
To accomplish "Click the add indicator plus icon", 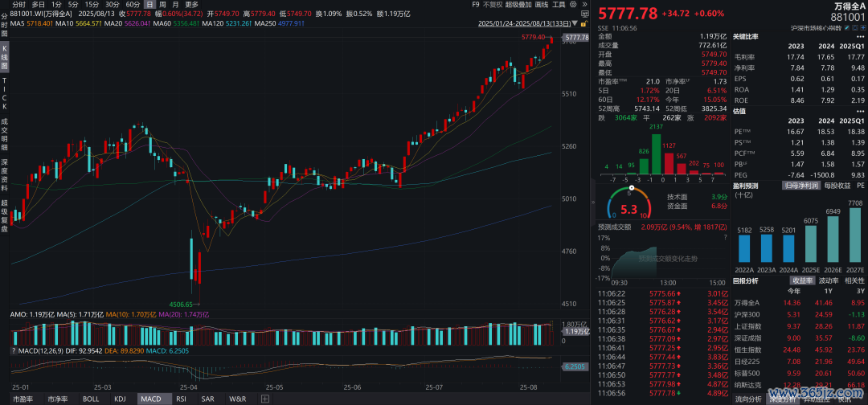I will click(x=264, y=399).
